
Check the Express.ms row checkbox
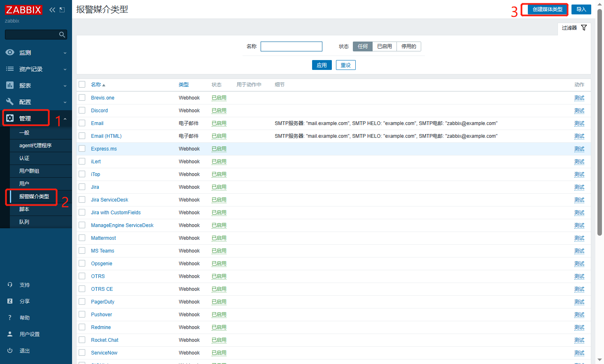82,148
